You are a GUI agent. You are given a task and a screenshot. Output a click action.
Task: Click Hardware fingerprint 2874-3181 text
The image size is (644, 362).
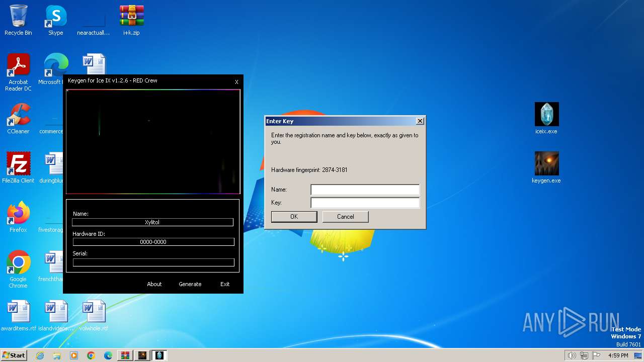[x=309, y=170]
